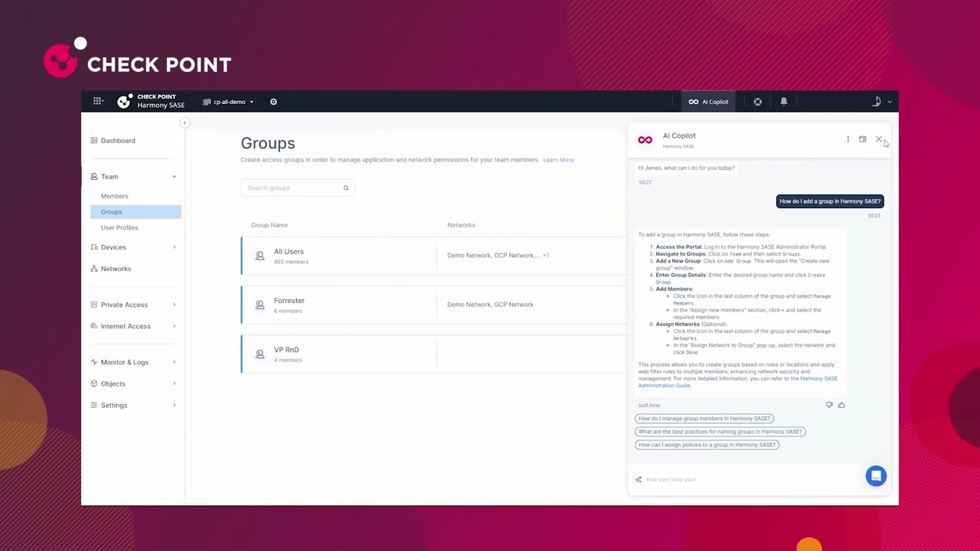Go to Members under Team
The image size is (980, 551).
point(114,196)
